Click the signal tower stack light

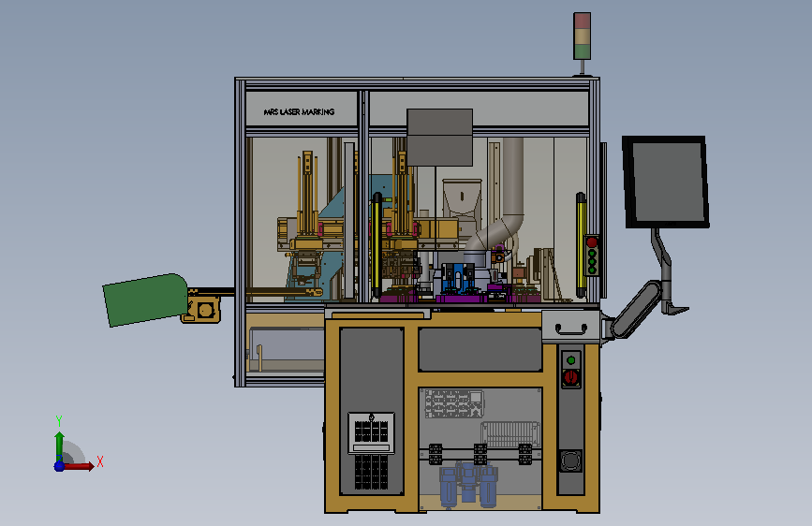click(x=582, y=37)
